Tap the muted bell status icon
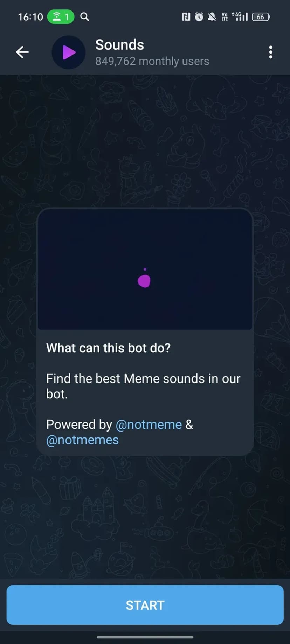The image size is (290, 644). tap(212, 17)
